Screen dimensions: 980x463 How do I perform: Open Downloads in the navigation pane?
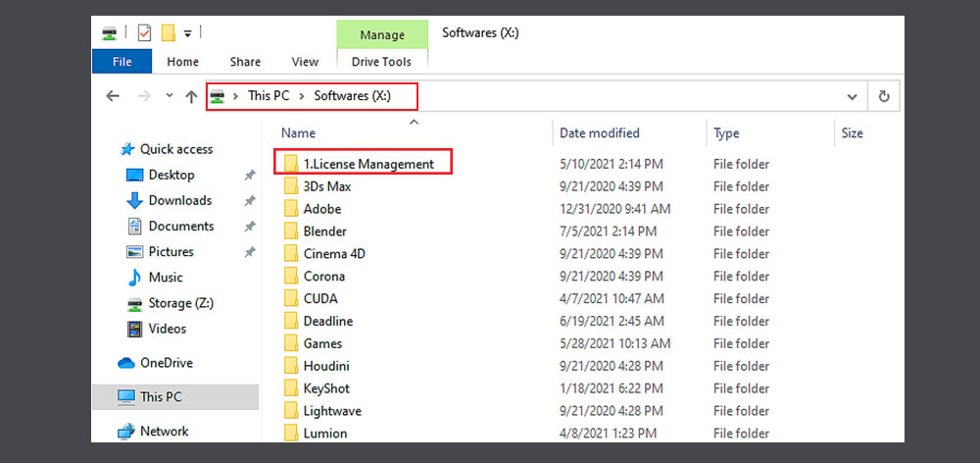[180, 200]
